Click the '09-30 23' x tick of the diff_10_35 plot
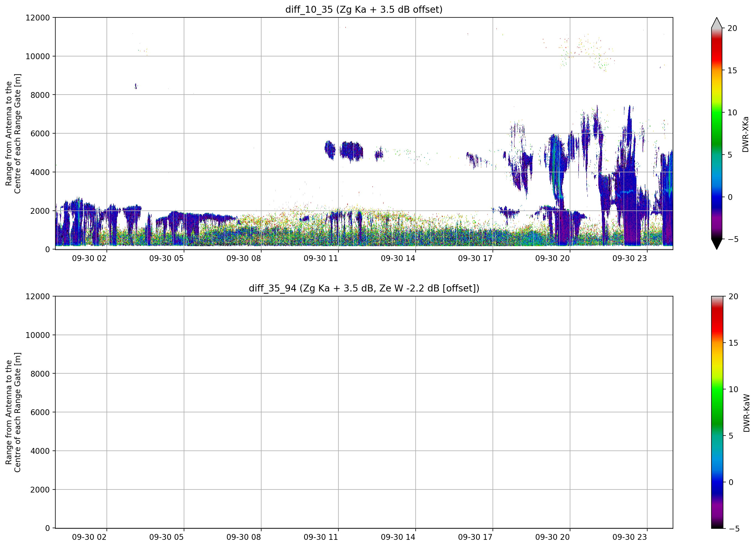The image size is (756, 547). [x=630, y=259]
